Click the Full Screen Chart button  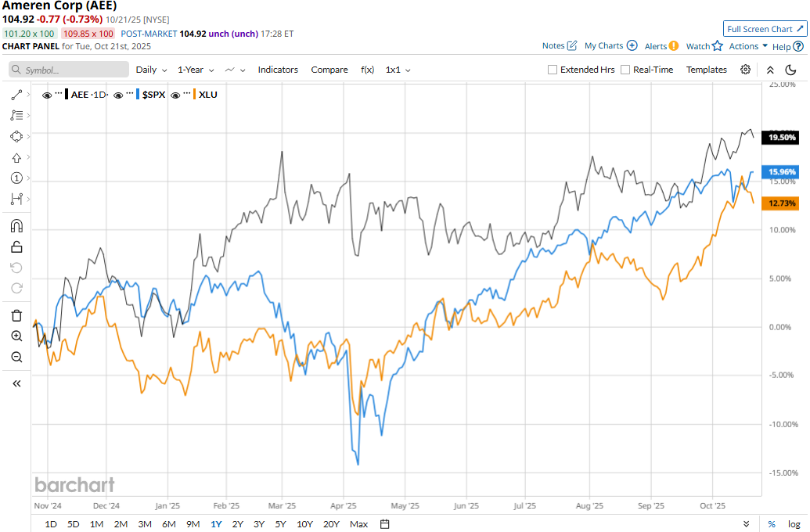(765, 29)
